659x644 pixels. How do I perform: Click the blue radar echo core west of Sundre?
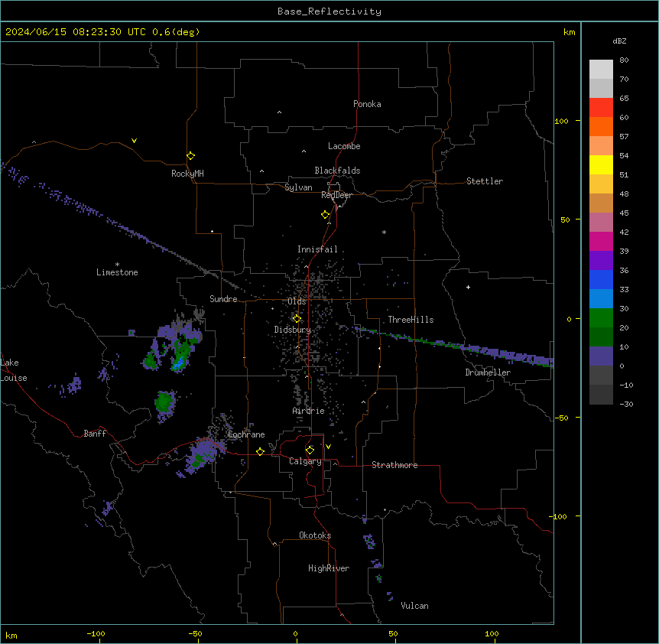[x=179, y=363]
